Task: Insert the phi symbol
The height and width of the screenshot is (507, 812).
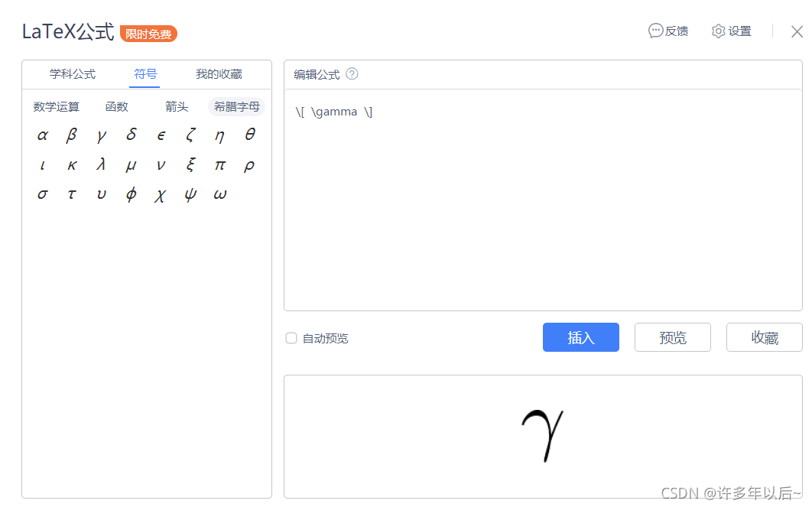Action: (131, 195)
